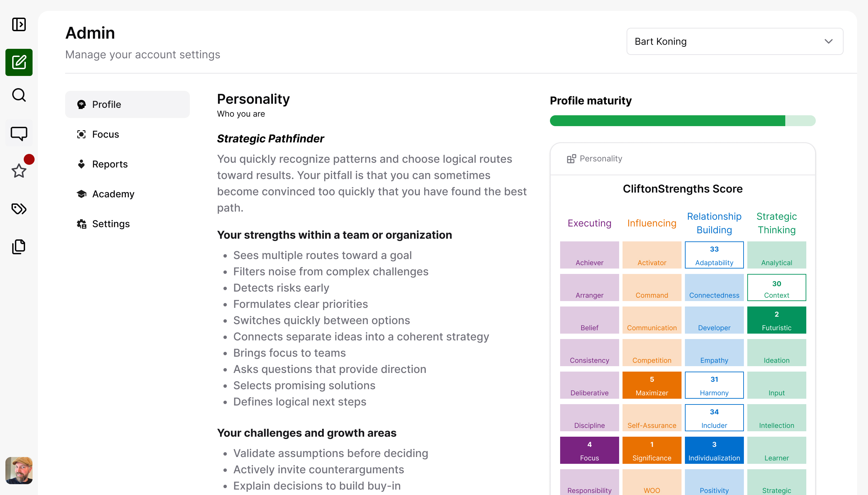Screen dimensions: 868x495
Task: Click the green compose edit icon
Action: pos(19,62)
